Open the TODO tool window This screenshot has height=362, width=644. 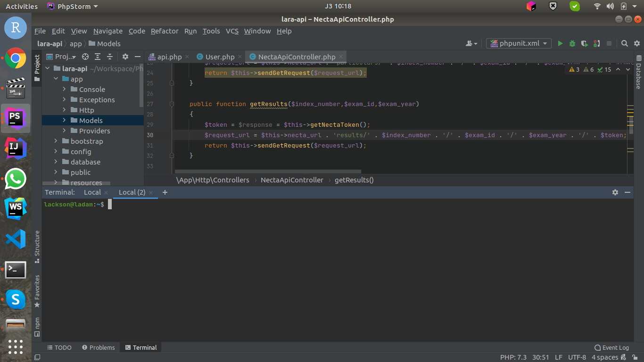pos(59,347)
